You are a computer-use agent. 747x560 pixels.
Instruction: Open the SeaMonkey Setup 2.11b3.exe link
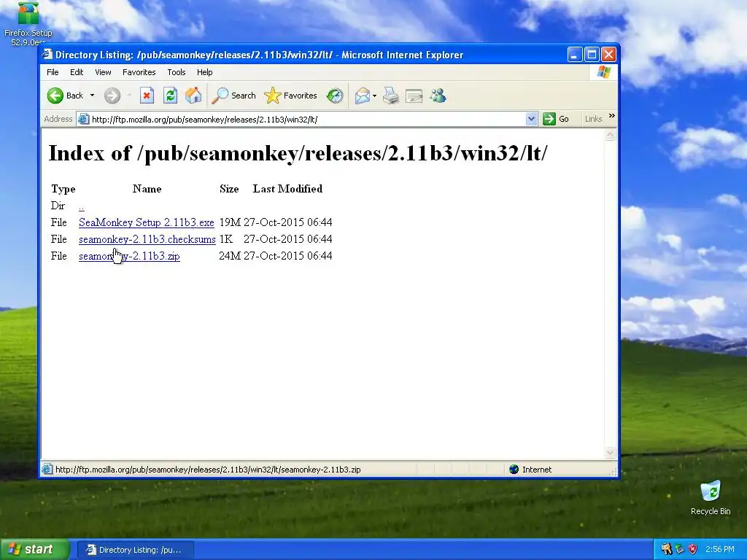146,222
